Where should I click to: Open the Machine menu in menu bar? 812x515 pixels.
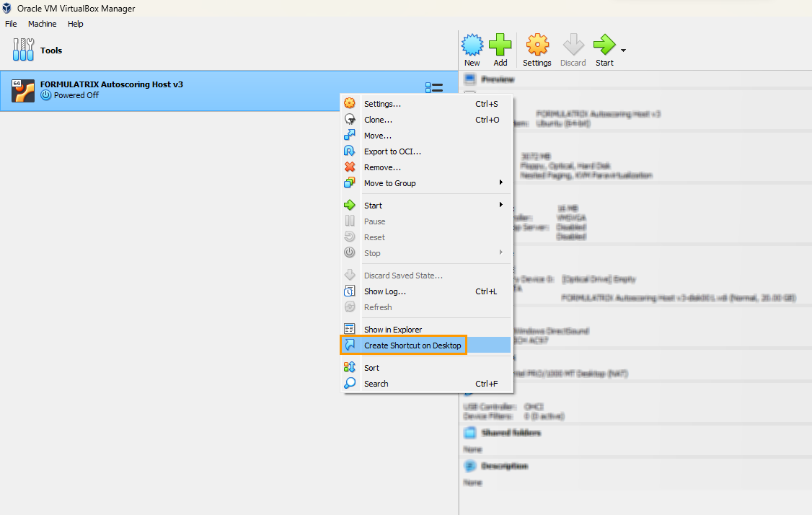pyautogui.click(x=42, y=24)
